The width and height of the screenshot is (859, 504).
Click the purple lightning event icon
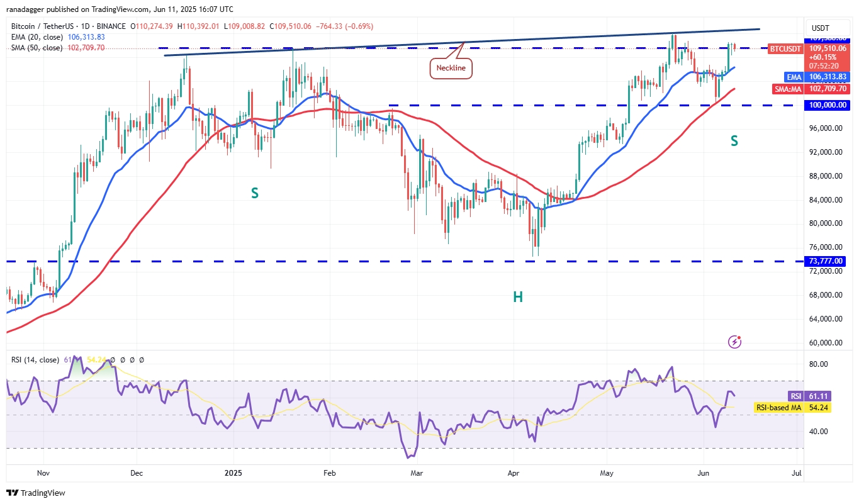[x=734, y=342]
